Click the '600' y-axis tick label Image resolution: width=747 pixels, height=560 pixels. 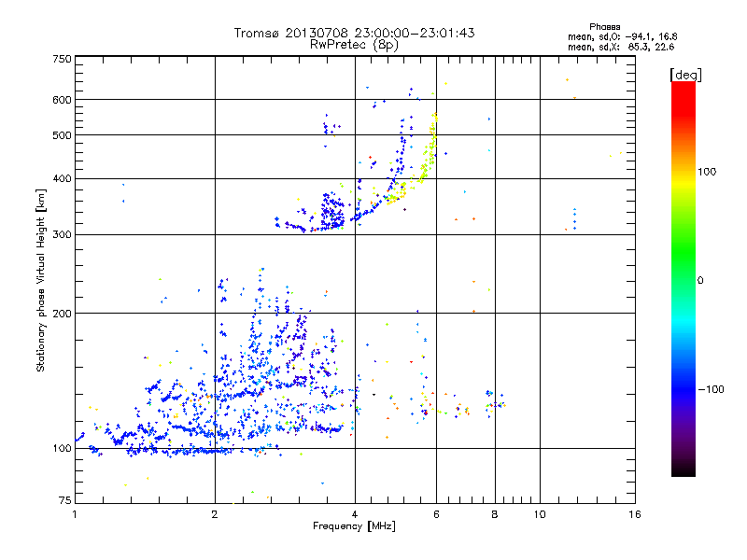point(62,100)
